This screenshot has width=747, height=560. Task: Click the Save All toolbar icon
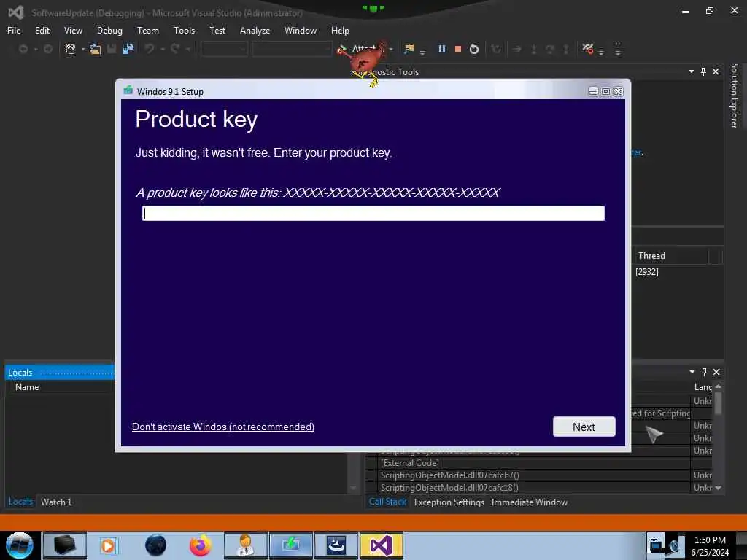[127, 49]
